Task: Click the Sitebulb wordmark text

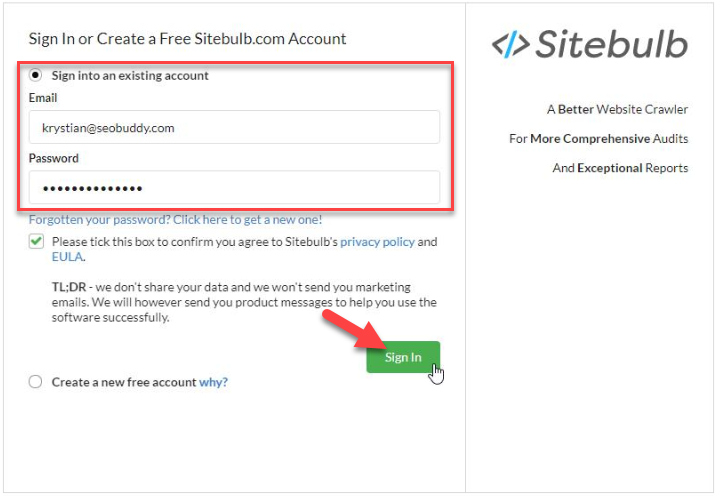Action: 611,44
